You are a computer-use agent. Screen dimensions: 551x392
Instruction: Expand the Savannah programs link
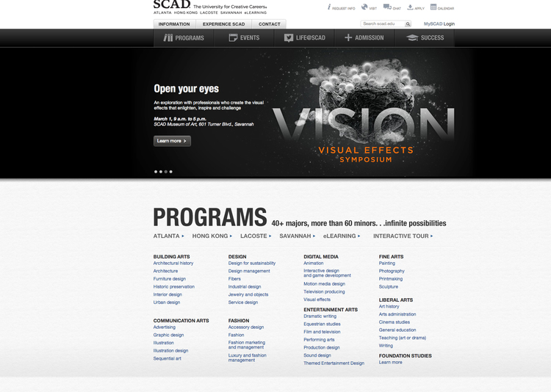point(298,236)
